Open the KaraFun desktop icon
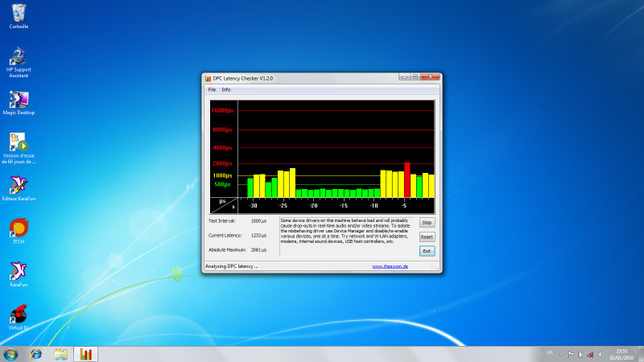Screen dimensions: 644x362 (19, 271)
